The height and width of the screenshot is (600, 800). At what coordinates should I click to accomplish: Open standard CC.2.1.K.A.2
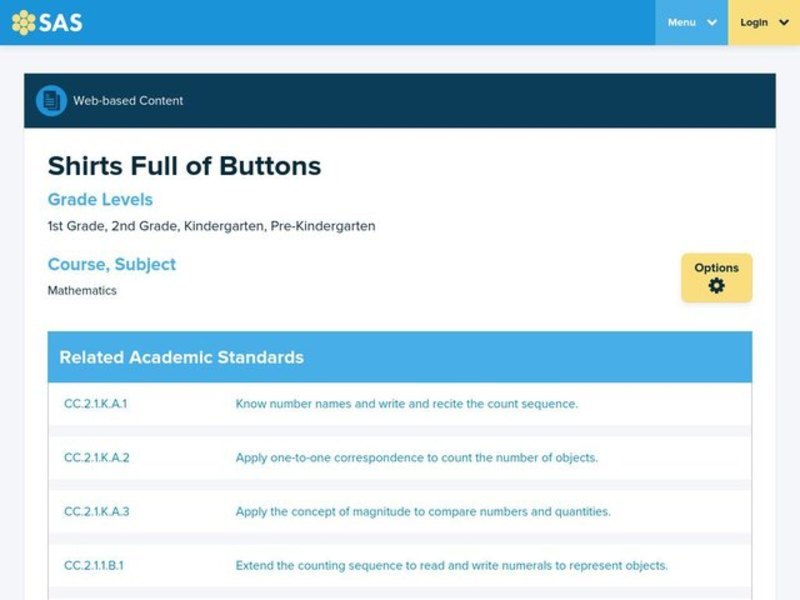(x=98, y=458)
